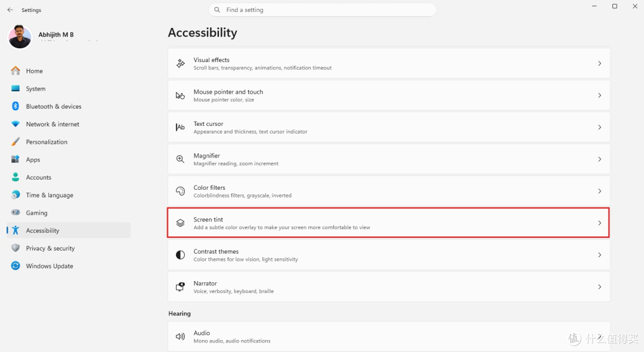Click the Narrator row chevron
This screenshot has height=352, width=644.
pos(600,287)
